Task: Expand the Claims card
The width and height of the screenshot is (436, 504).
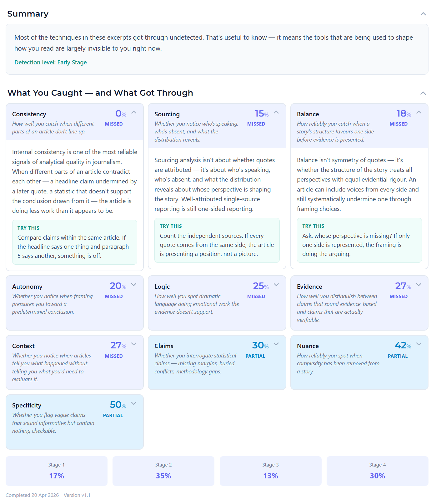Action: click(x=276, y=344)
